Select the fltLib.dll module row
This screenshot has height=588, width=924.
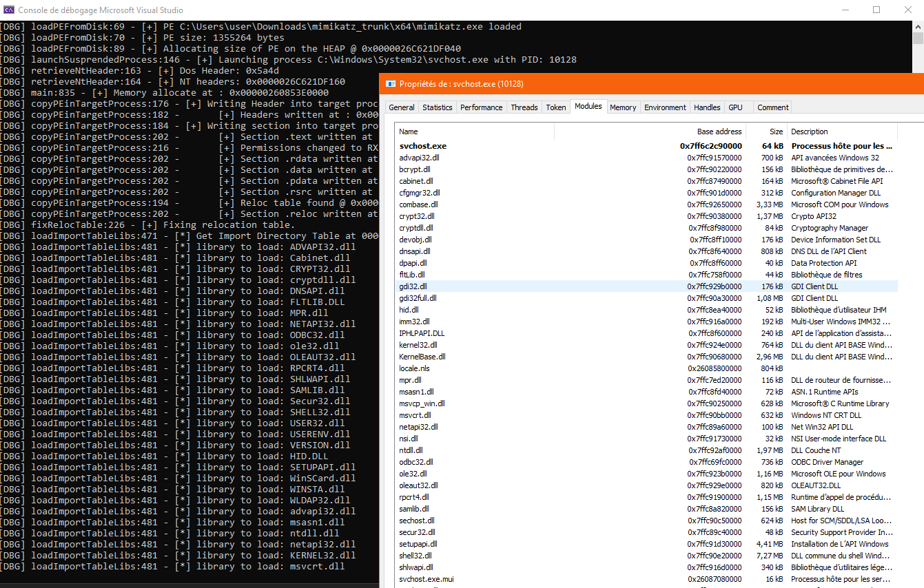point(646,275)
